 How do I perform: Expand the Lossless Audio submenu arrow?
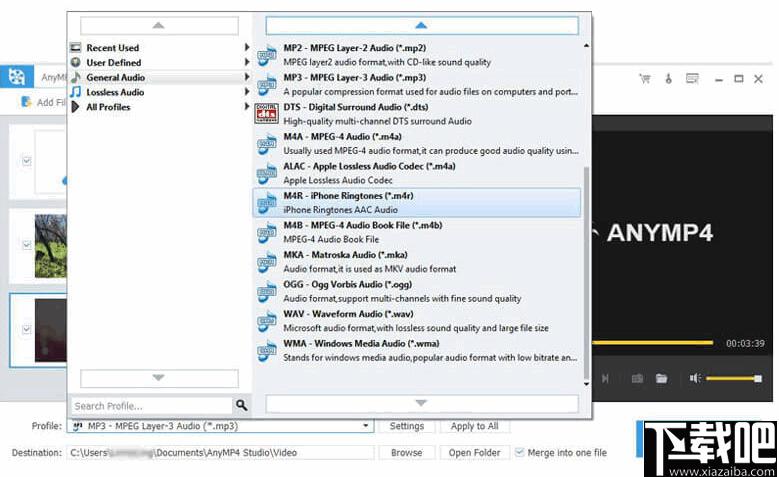coord(247,91)
